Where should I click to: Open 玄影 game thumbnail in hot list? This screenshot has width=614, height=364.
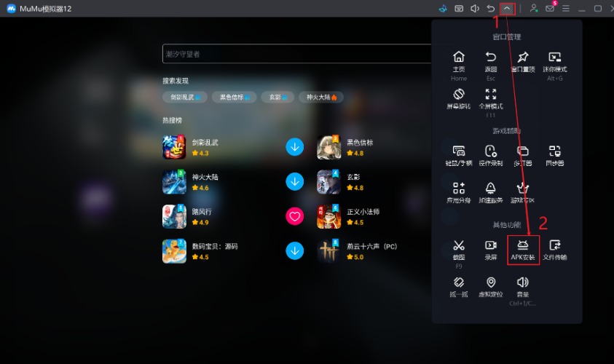pyautogui.click(x=329, y=181)
